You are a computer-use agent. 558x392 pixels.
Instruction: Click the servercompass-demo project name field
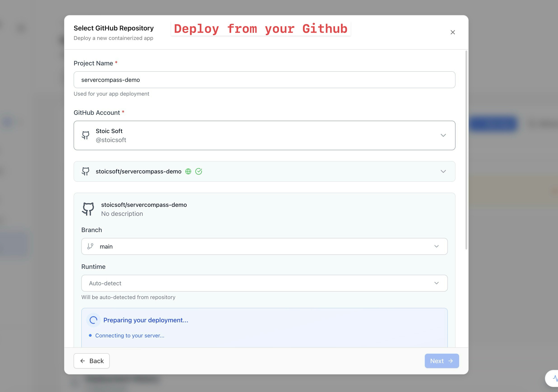[264, 80]
